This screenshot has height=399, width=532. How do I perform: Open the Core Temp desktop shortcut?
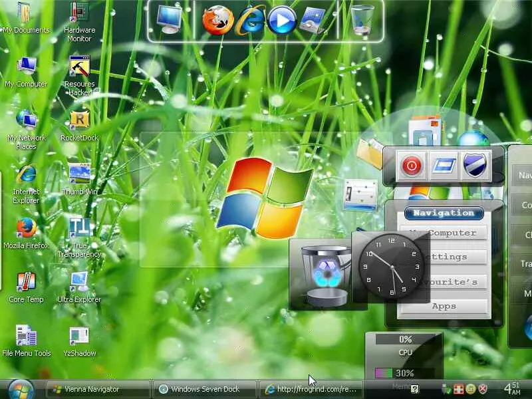(26, 287)
